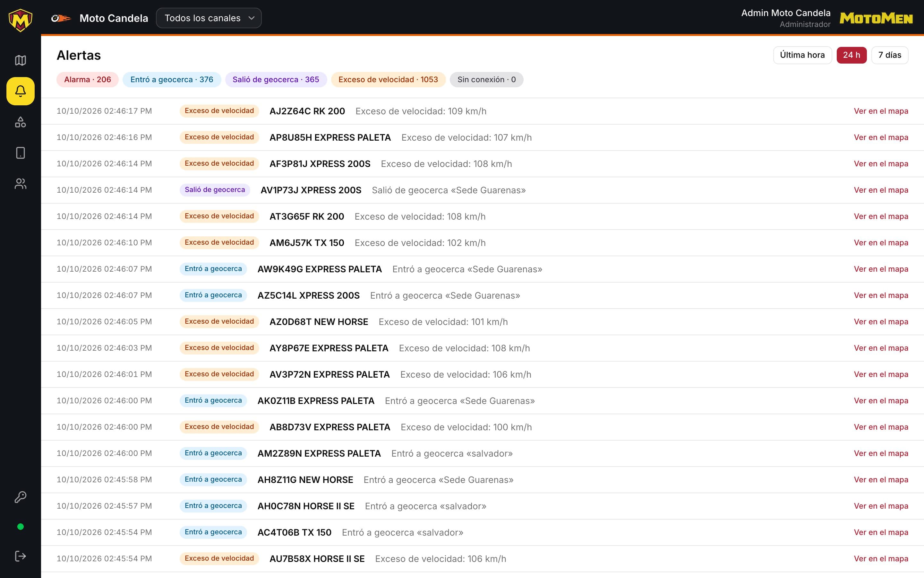Filter by Alarma · 206 chip
Screen dimensions: 924x578
tap(88, 80)
